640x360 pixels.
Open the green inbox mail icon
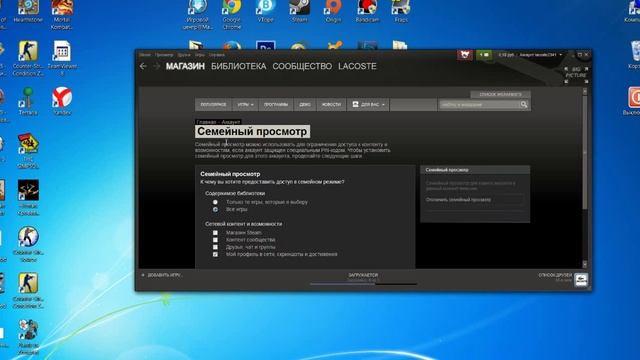484,55
